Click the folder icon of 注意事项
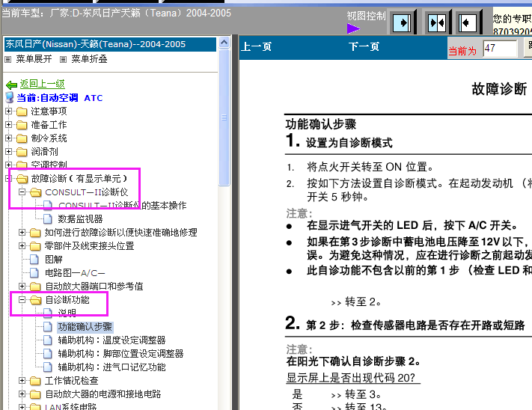Screen dimensions: 532x410 tap(22, 111)
